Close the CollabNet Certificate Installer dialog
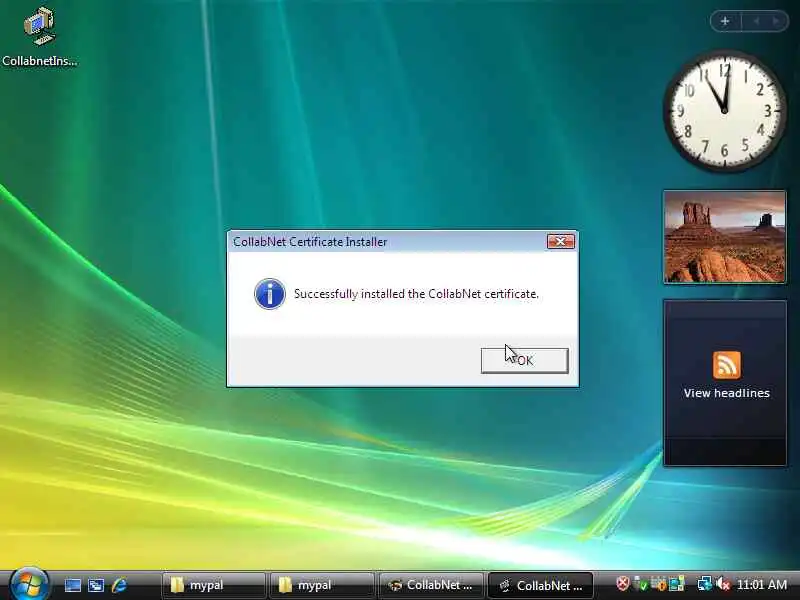This screenshot has width=800, height=600. coord(561,241)
